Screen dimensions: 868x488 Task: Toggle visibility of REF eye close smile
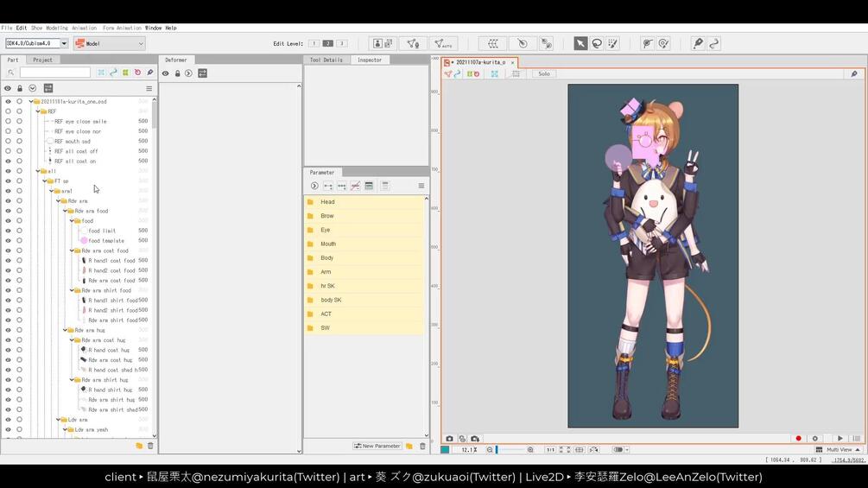tap(8, 121)
